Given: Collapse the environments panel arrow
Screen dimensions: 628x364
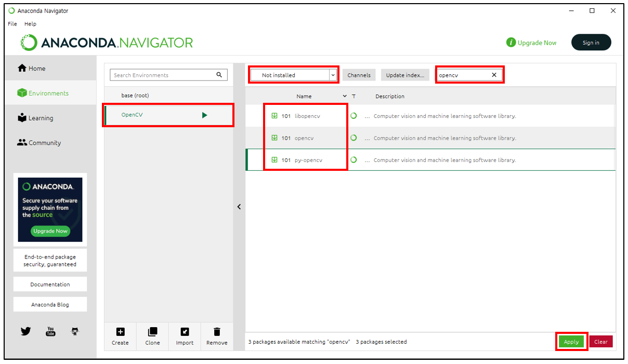Looking at the screenshot, I should click(x=239, y=207).
